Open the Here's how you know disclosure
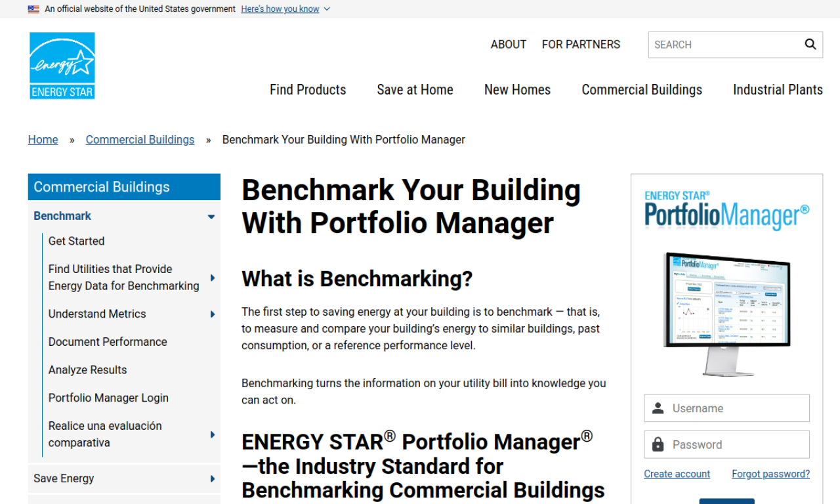Image resolution: width=840 pixels, height=504 pixels. [x=280, y=9]
